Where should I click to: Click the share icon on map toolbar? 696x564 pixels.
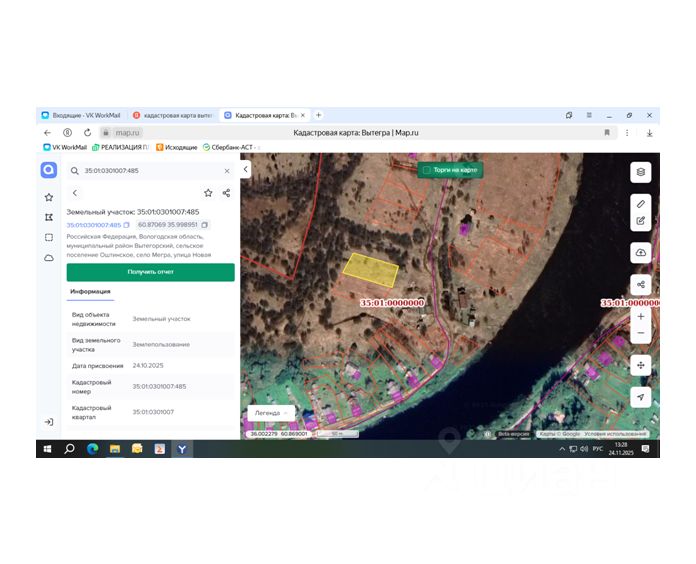(641, 284)
